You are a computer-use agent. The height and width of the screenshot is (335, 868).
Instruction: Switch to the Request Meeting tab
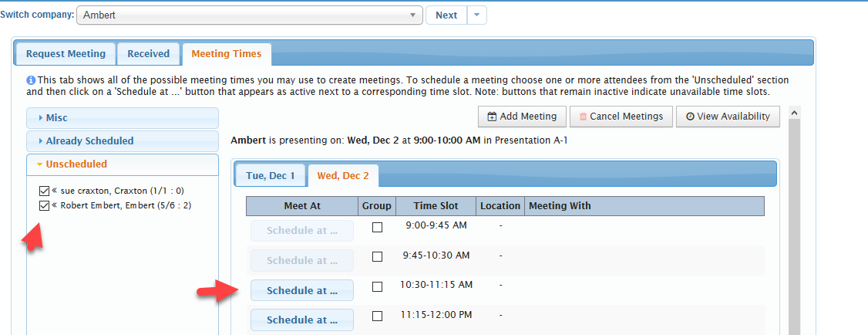point(66,54)
